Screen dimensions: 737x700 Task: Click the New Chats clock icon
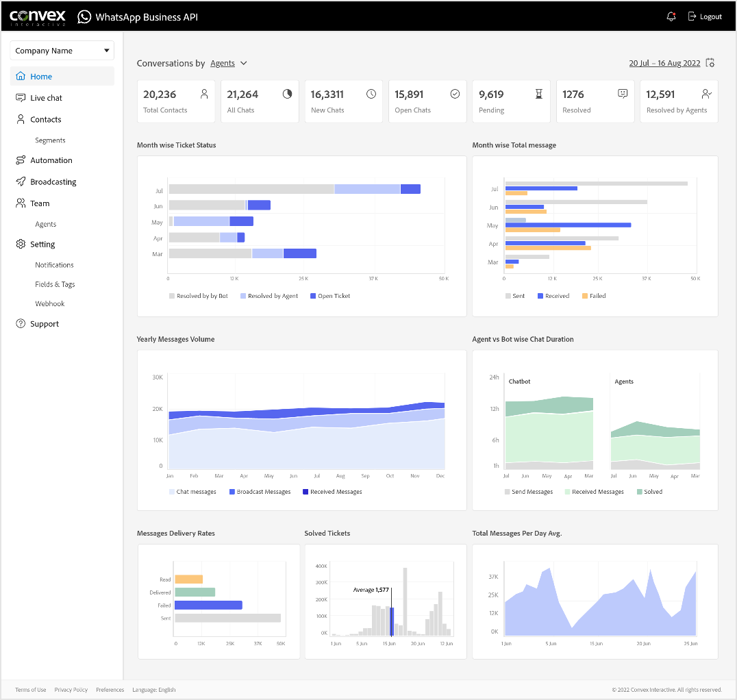(371, 95)
